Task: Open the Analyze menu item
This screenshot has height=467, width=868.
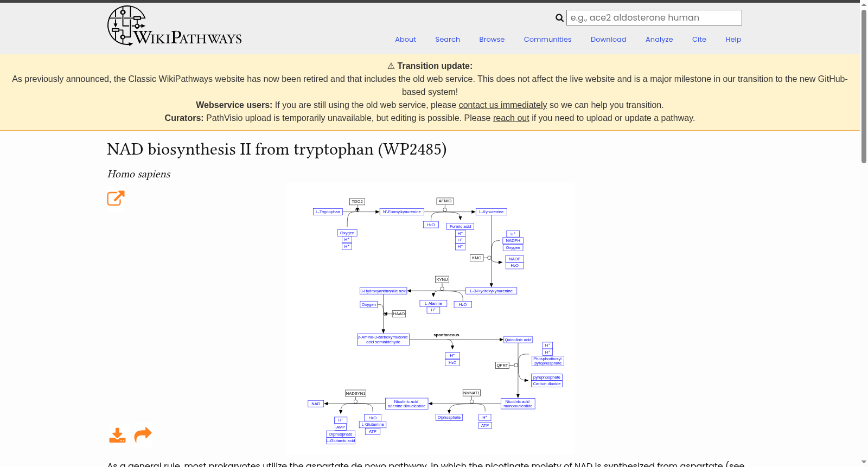Action: [x=659, y=40]
